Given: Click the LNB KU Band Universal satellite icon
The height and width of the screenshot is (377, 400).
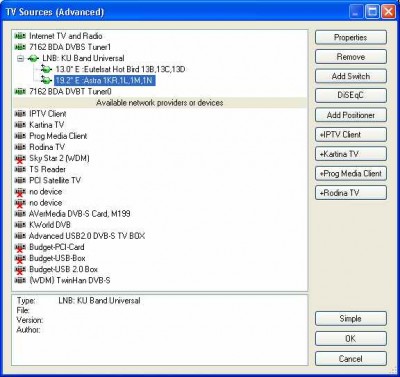Looking at the screenshot, I should click(33, 58).
